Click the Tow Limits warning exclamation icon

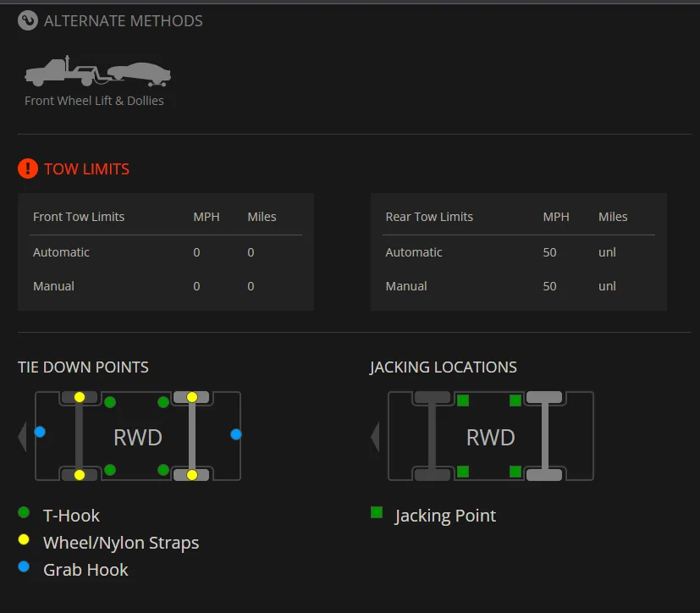tap(28, 168)
